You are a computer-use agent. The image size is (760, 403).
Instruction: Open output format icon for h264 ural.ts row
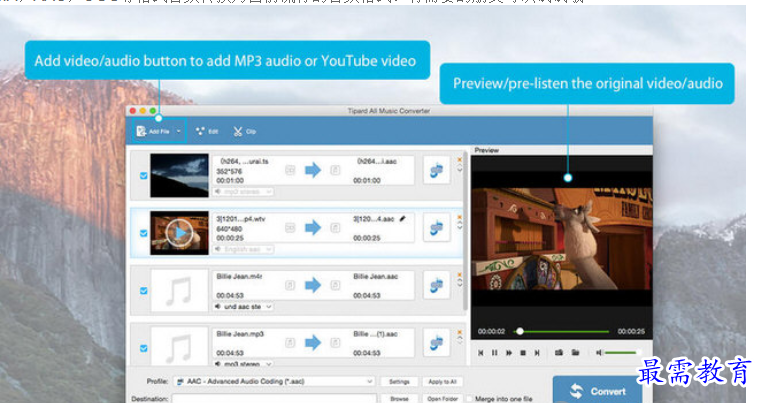tap(437, 170)
